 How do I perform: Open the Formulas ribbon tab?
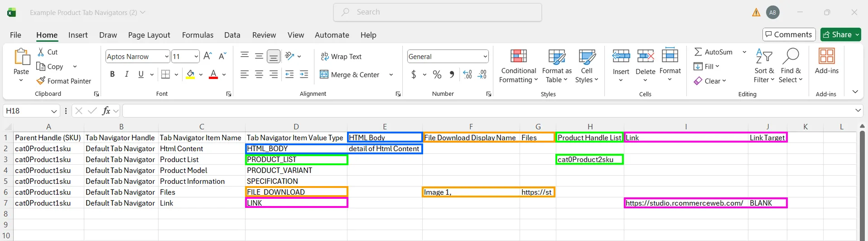click(x=198, y=35)
